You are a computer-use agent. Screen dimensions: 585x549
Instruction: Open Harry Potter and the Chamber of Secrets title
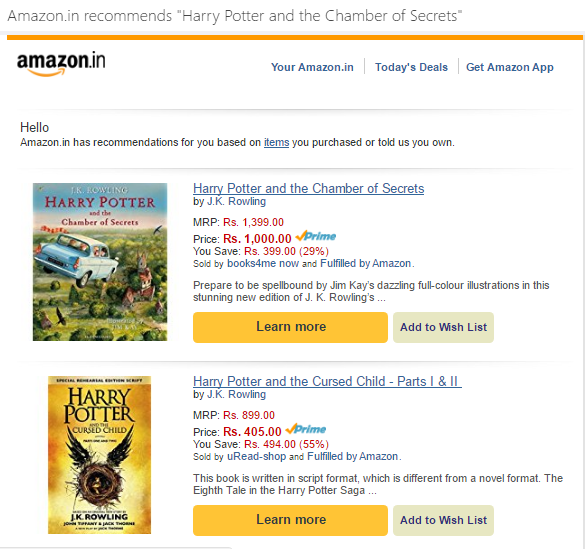(x=309, y=188)
